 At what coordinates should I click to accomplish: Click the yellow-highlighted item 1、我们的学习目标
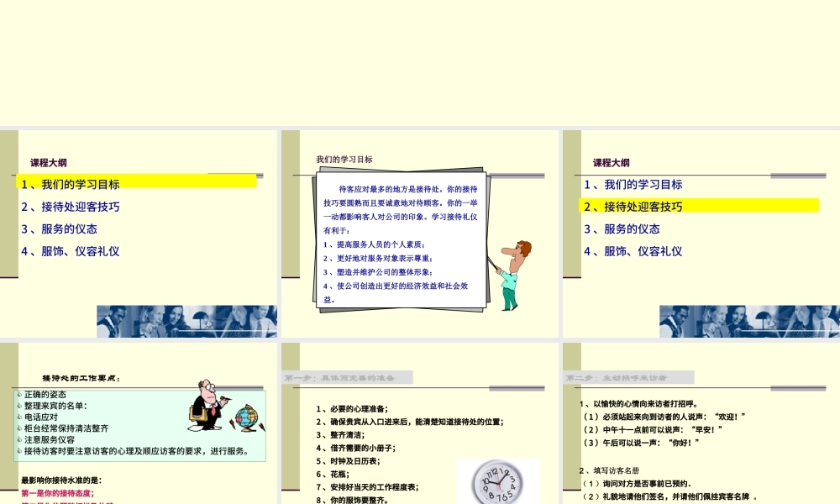(70, 184)
